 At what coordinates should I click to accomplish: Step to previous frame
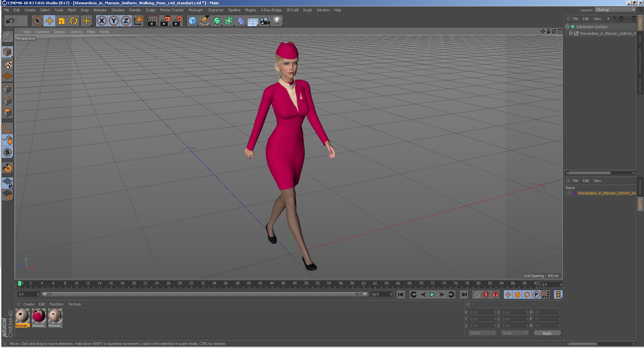click(x=423, y=294)
